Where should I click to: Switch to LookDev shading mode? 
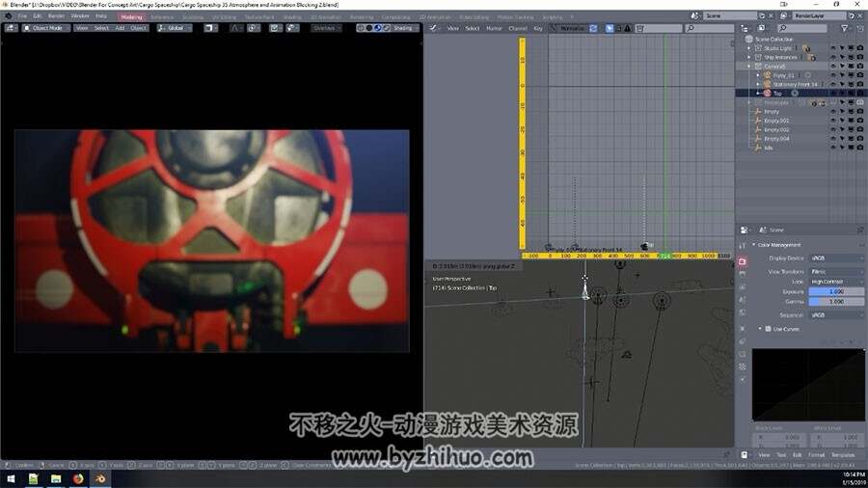[377, 28]
